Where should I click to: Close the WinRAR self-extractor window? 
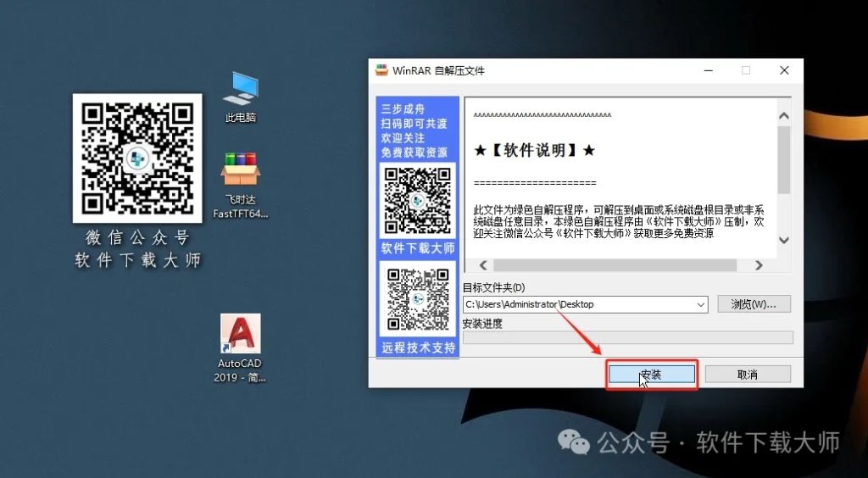(784, 70)
